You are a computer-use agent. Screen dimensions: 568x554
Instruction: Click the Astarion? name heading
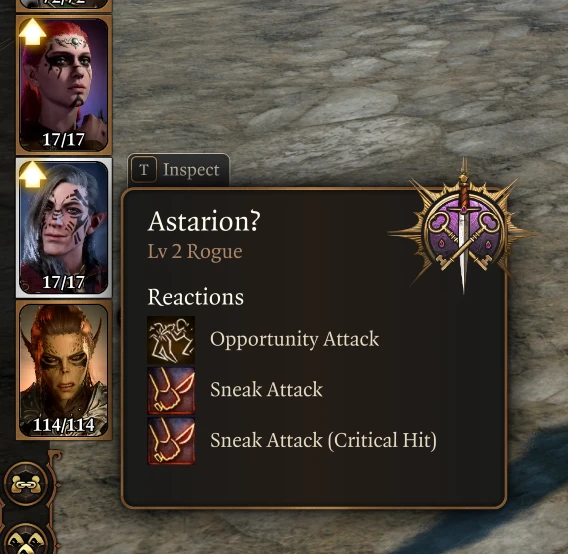[204, 221]
